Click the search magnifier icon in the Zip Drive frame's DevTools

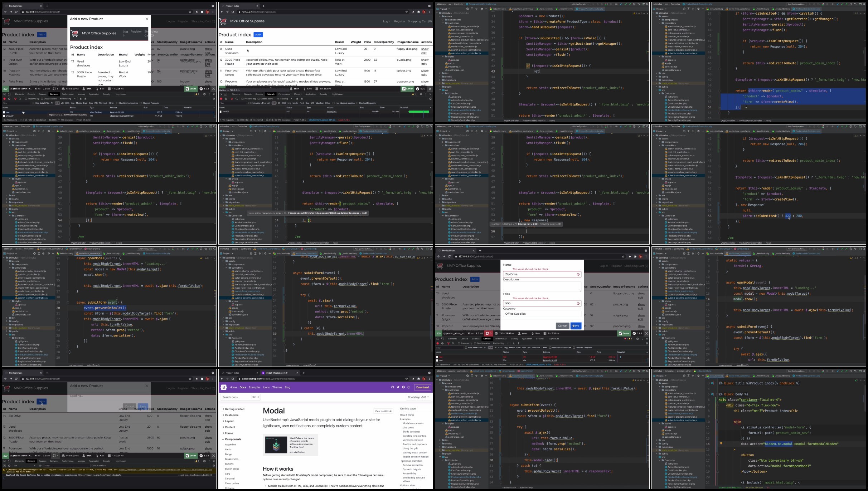[453, 343]
